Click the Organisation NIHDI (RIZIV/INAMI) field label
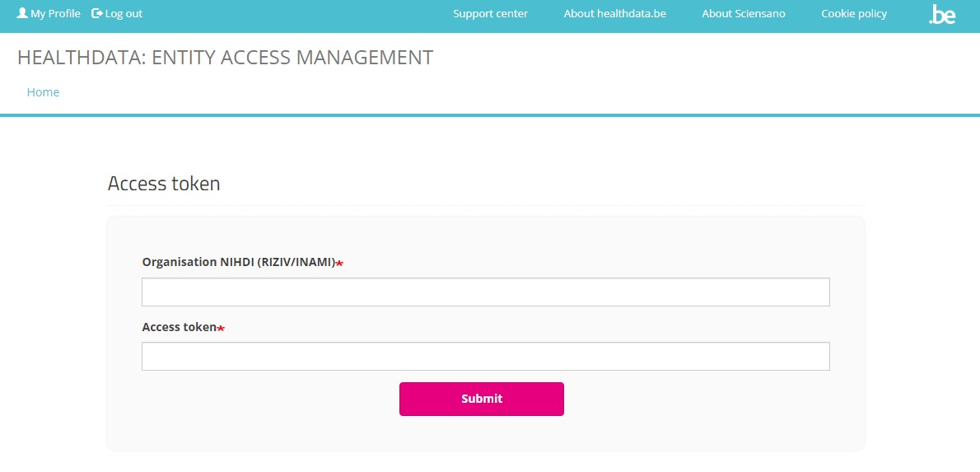The width and height of the screenshot is (980, 472). [x=238, y=262]
